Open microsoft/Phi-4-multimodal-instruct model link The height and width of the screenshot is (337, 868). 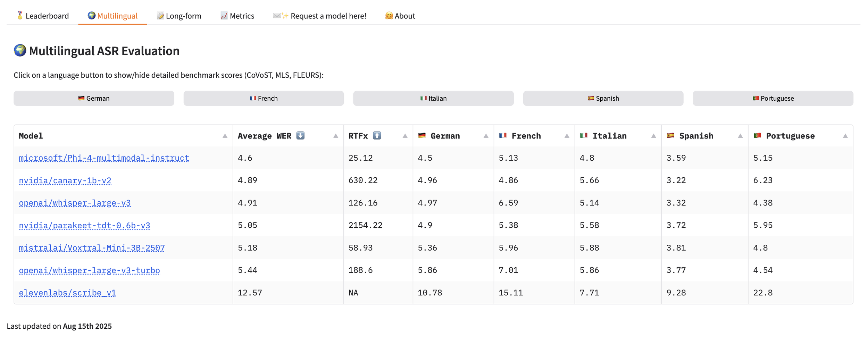point(104,158)
